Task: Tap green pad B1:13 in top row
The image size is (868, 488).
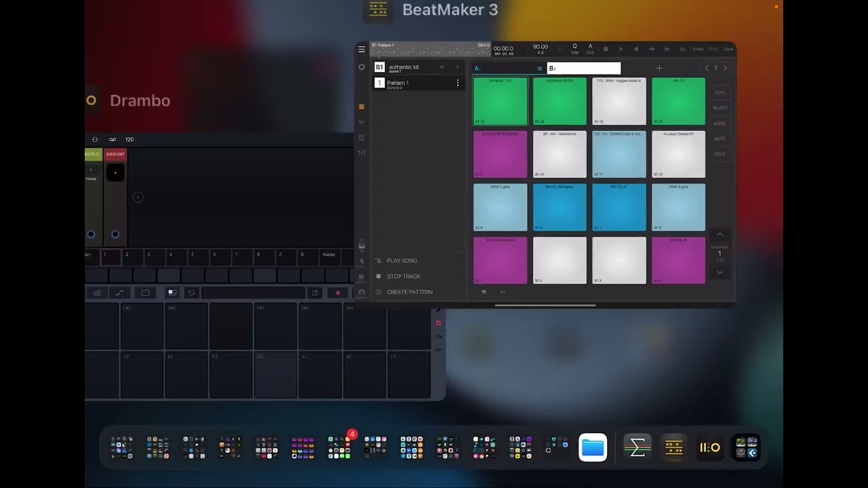Action: [500, 101]
